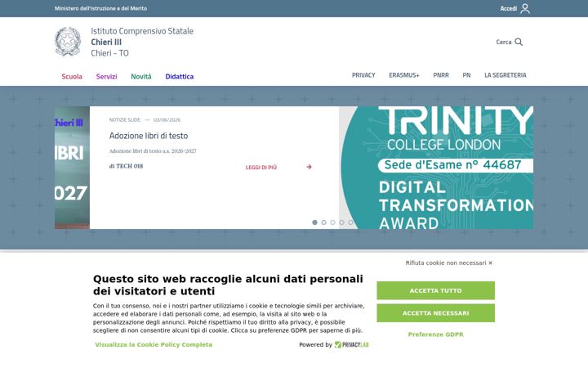Click the Accedi login text
Screen dimensions: 588x368
pos(508,8)
